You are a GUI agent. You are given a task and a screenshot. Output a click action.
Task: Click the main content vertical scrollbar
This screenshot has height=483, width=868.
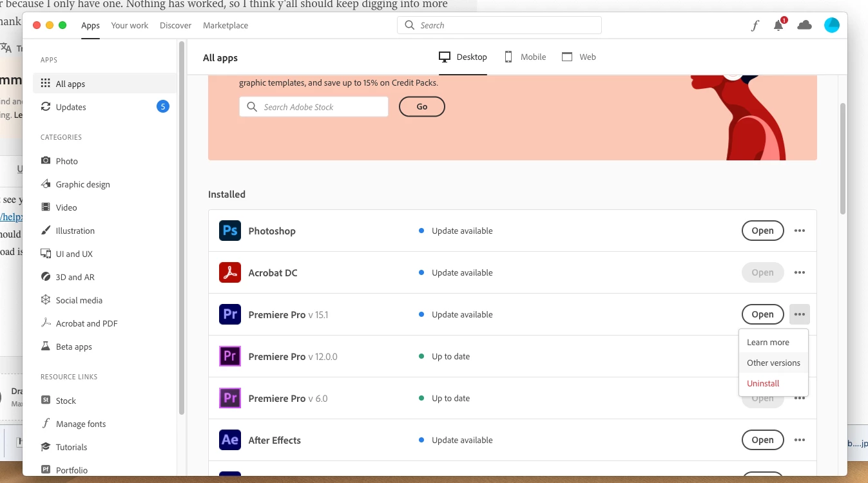click(842, 158)
